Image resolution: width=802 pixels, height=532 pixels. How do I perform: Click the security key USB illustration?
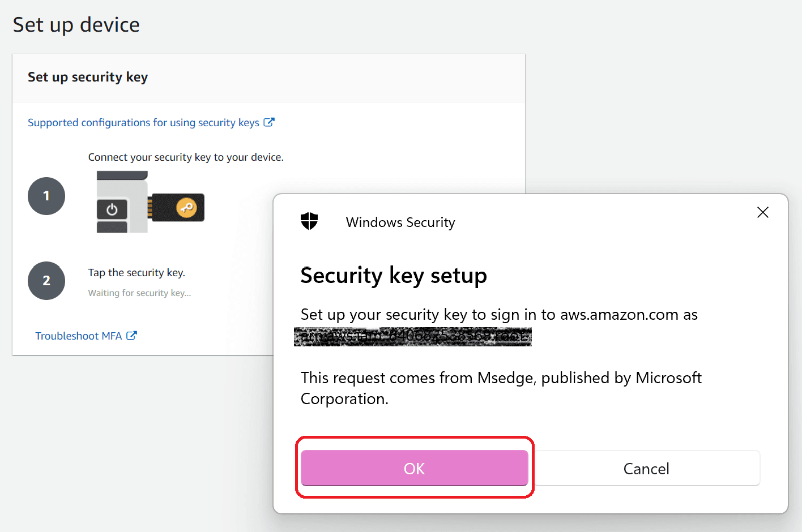pos(150,202)
